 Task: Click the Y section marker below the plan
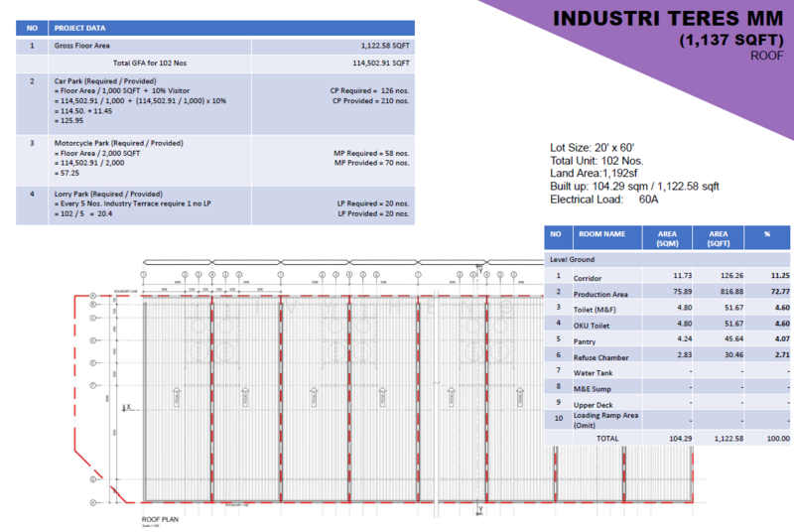click(482, 510)
